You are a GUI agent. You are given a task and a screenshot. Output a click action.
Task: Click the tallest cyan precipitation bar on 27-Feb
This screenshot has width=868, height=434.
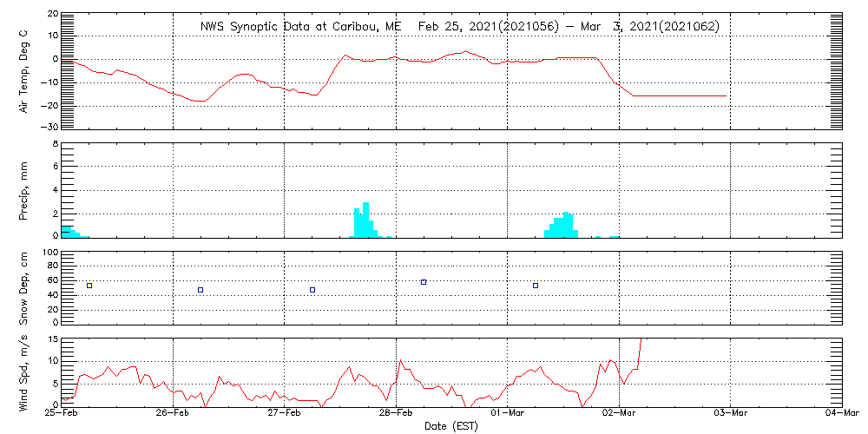[x=365, y=219]
